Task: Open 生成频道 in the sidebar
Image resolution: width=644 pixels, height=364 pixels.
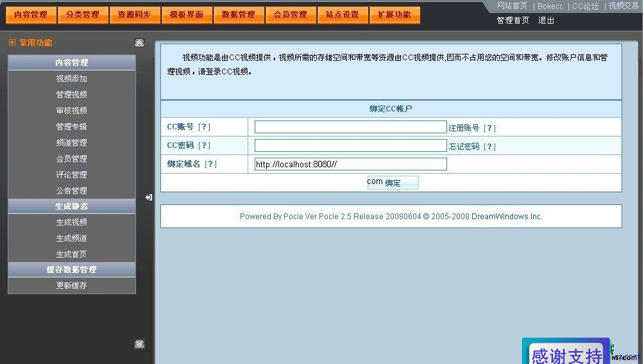Action: (x=72, y=238)
